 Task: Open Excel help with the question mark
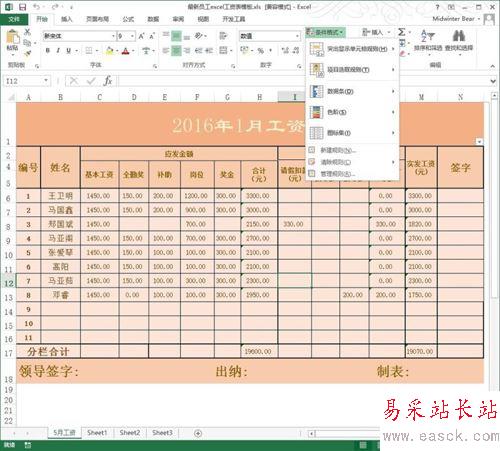click(x=437, y=7)
